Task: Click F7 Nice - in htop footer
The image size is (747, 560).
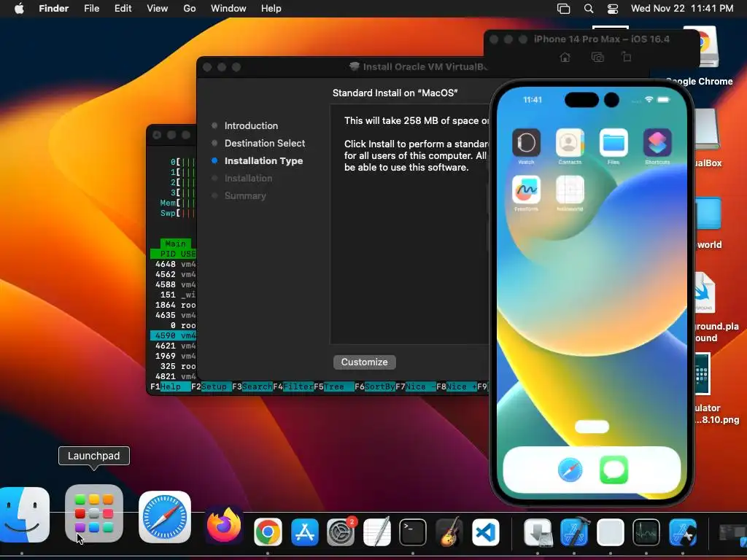Action: click(x=416, y=386)
